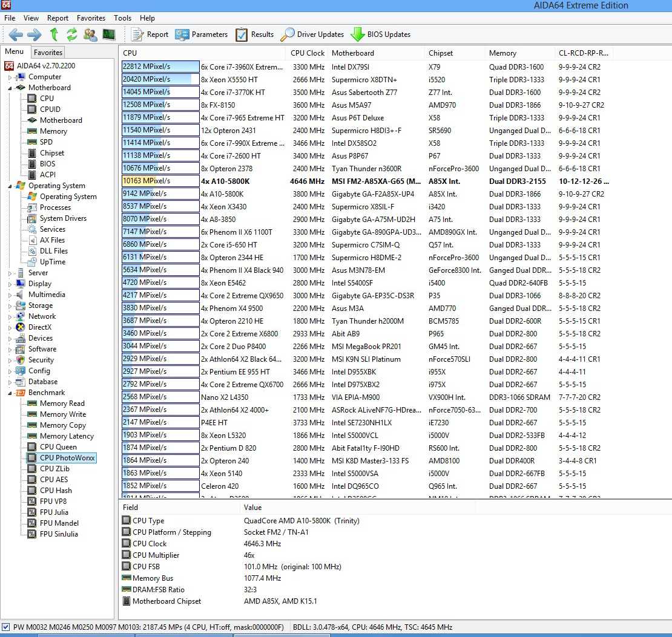Click the Value column header
Screen dimensions: 672x637
click(358, 507)
